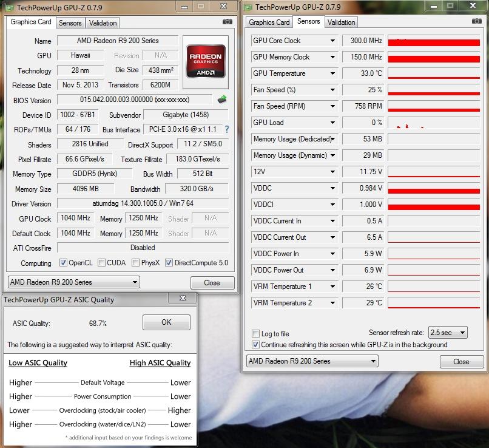Click the ATI CrossFire Disabled field
The height and width of the screenshot is (448, 489).
coord(143,248)
